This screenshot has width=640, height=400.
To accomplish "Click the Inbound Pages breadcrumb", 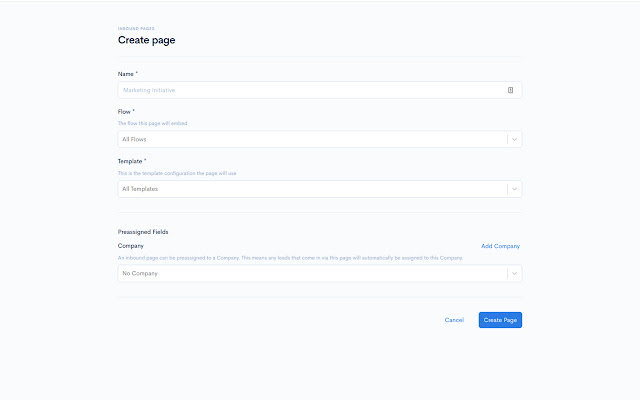I will 136,29.
